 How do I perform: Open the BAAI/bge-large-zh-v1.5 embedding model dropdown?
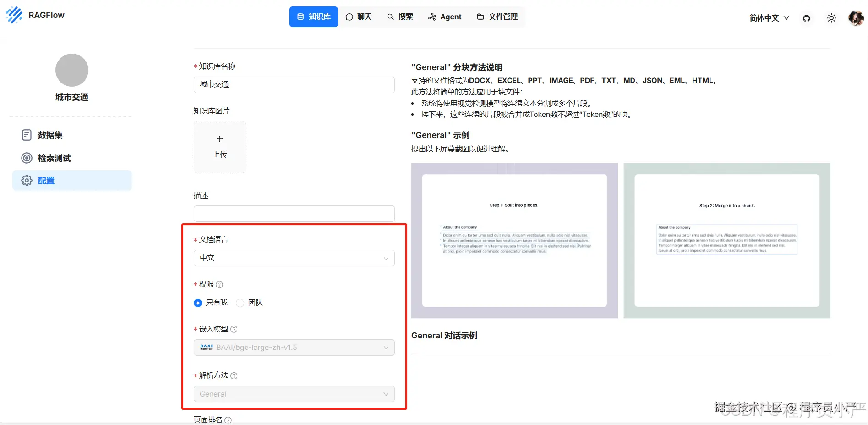point(294,347)
